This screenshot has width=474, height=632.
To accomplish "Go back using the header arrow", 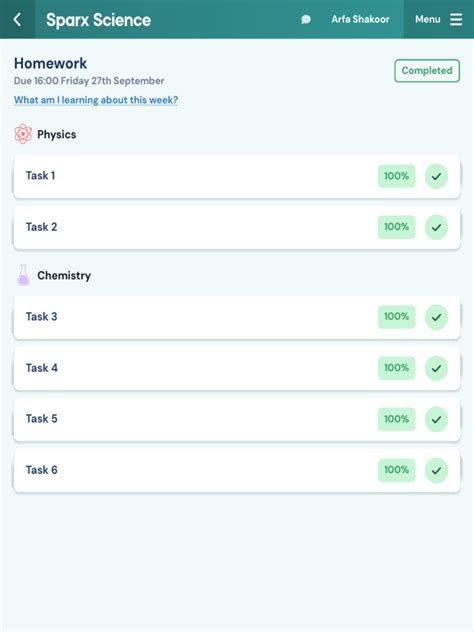I will click(17, 19).
